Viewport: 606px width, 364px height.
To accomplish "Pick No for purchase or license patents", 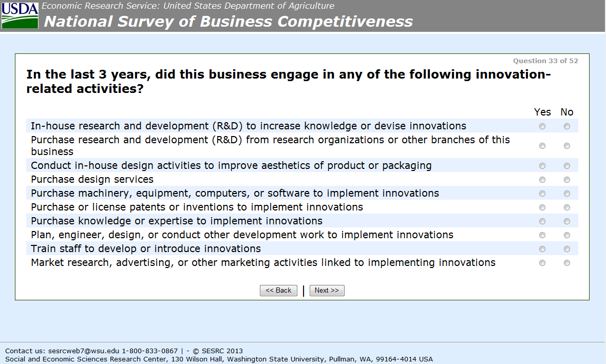I will (567, 207).
